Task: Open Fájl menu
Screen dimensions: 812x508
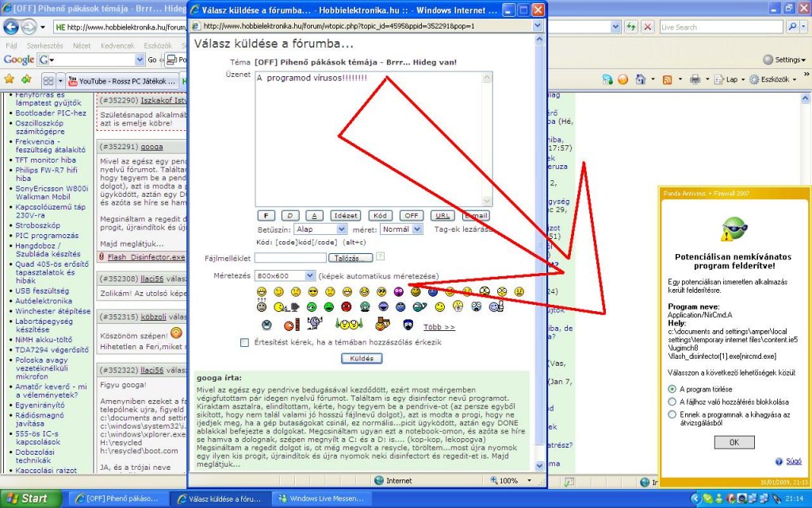Action: 11,45
